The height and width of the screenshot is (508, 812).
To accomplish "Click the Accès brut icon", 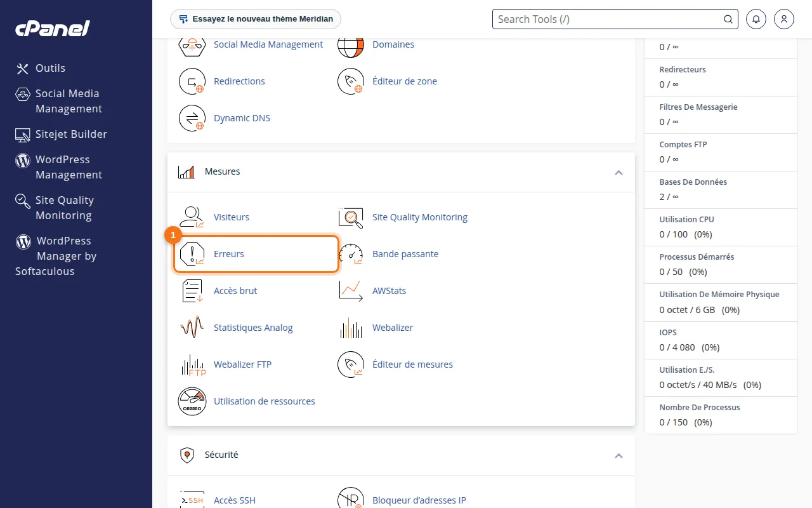I will [x=192, y=291].
